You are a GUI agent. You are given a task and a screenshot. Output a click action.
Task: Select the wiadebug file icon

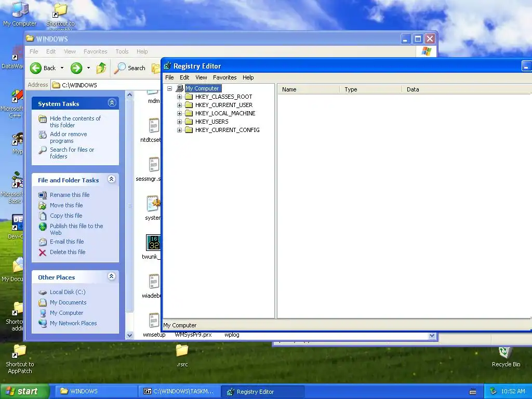[x=154, y=282]
